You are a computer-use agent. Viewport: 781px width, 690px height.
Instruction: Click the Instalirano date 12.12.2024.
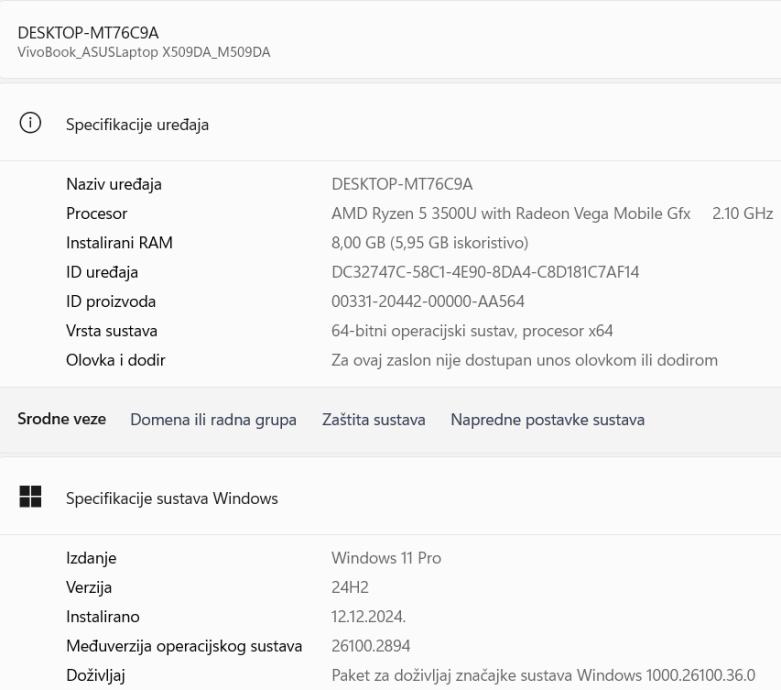coord(367,617)
